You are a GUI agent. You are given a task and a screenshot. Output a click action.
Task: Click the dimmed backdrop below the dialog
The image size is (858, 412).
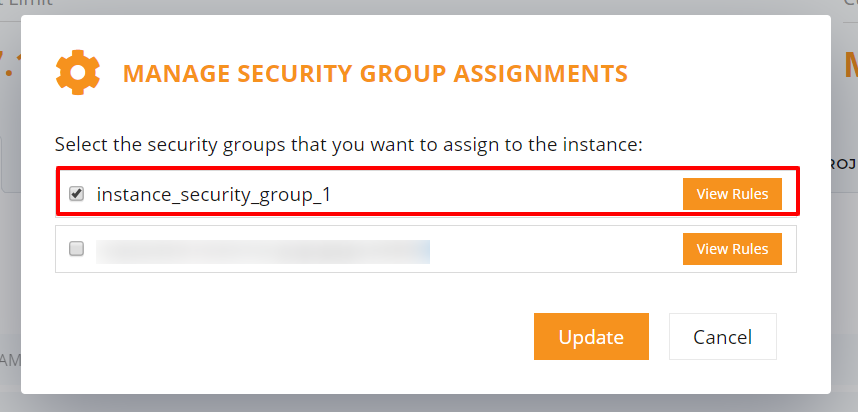click(429, 404)
